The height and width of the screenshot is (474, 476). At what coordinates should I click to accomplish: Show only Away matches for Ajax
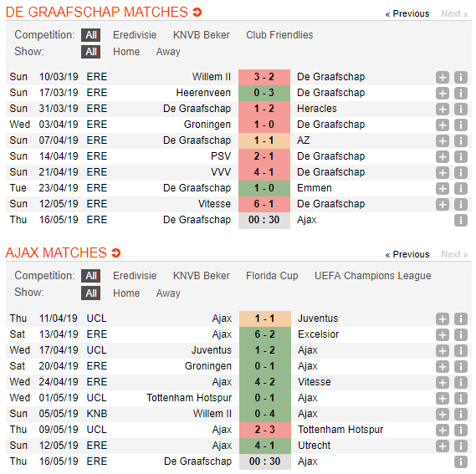[168, 293]
